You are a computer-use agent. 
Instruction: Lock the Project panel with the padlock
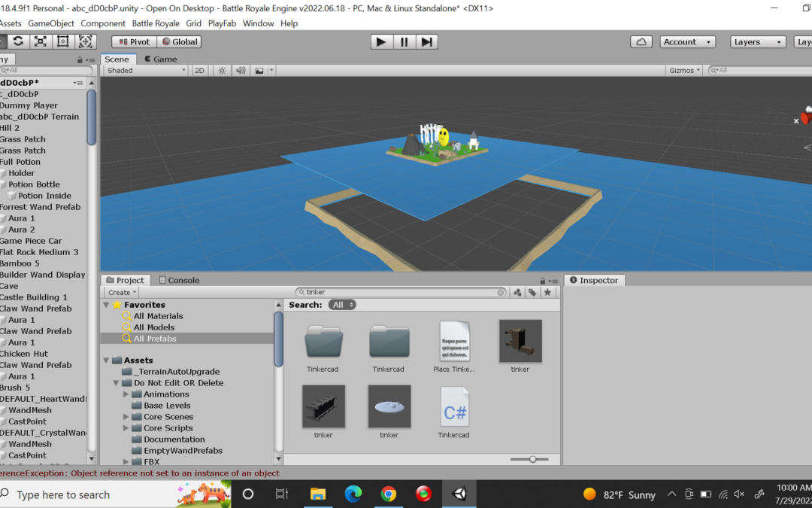click(543, 281)
